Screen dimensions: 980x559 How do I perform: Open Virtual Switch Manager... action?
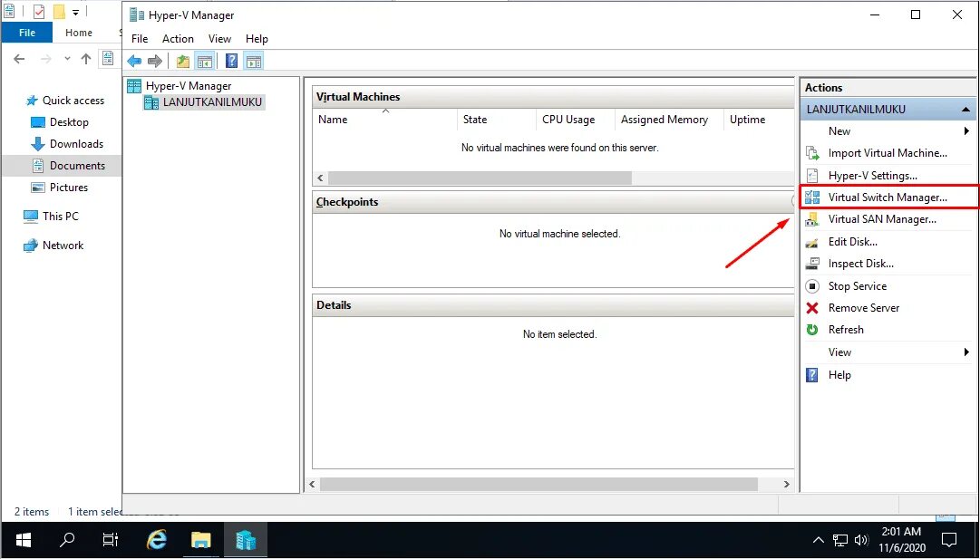click(x=888, y=198)
